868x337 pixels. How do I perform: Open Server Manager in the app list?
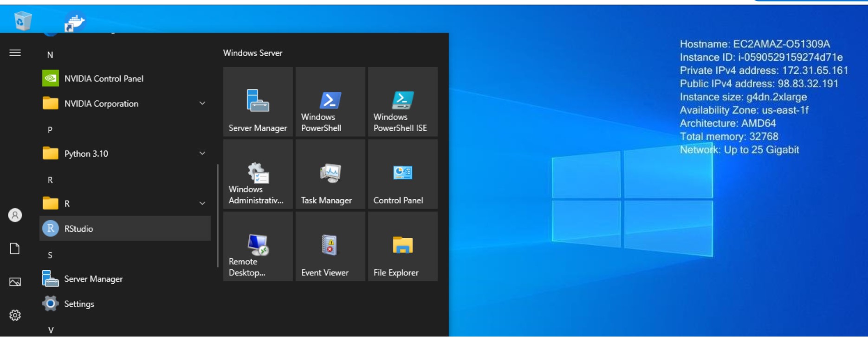125,279
